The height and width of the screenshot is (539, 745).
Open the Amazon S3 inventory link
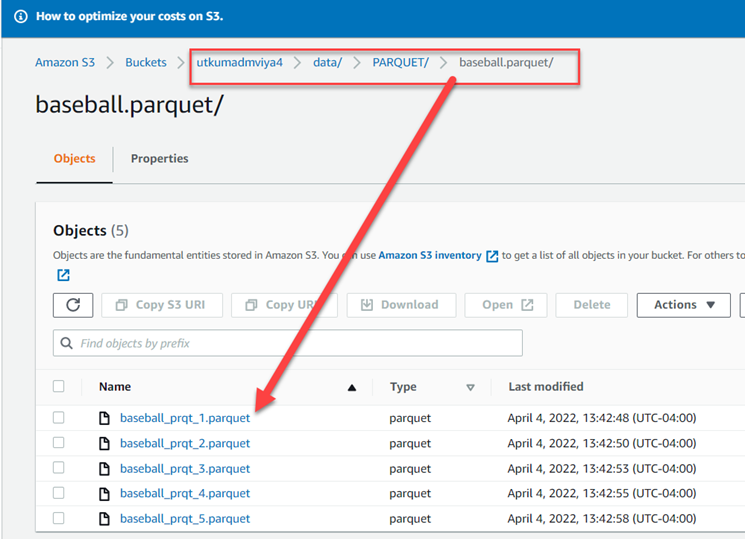pyautogui.click(x=430, y=255)
